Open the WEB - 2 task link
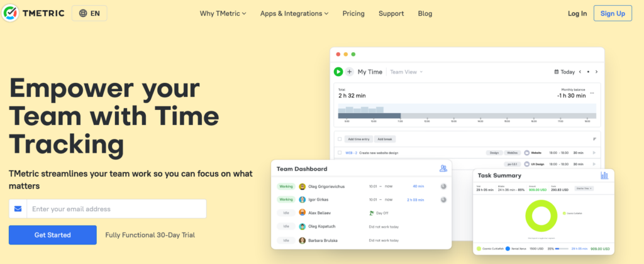Screen dimensions: 644x264 coord(351,153)
